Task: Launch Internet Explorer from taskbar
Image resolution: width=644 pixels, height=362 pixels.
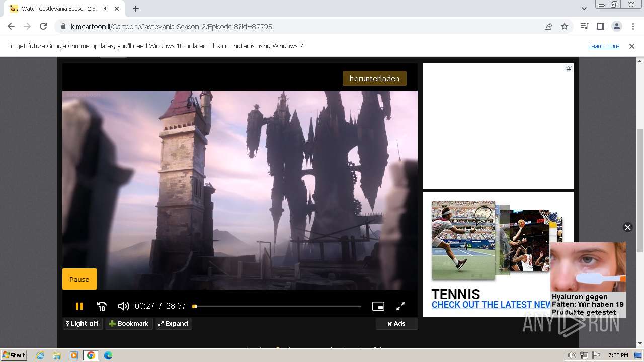Action: 40,355
